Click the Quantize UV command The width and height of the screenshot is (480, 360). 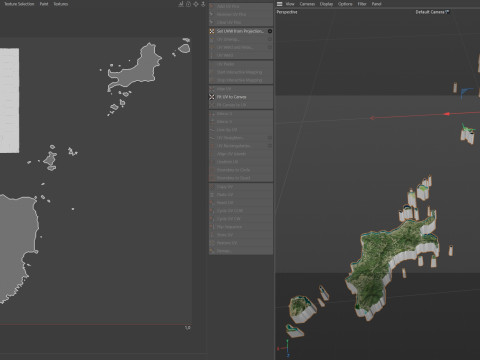click(241, 162)
